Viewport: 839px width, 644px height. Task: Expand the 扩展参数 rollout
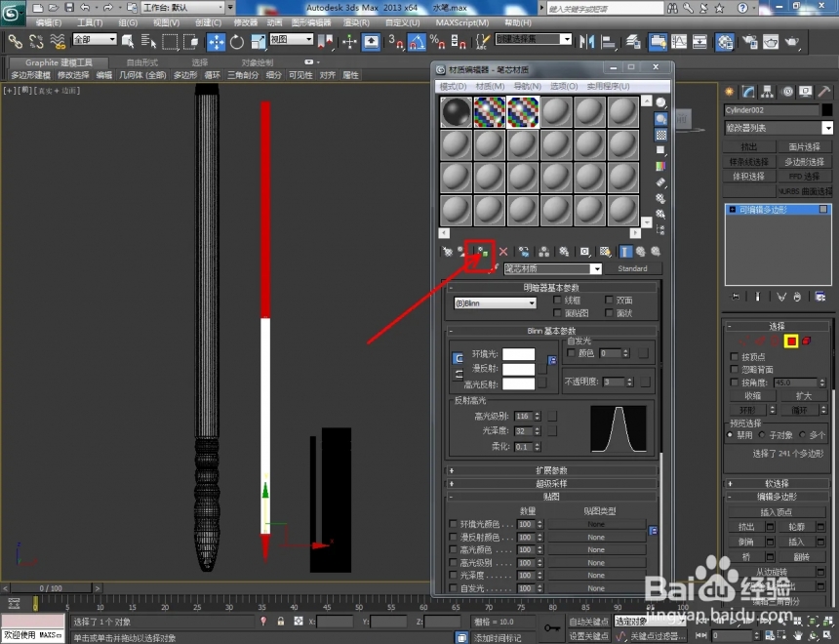click(x=551, y=470)
